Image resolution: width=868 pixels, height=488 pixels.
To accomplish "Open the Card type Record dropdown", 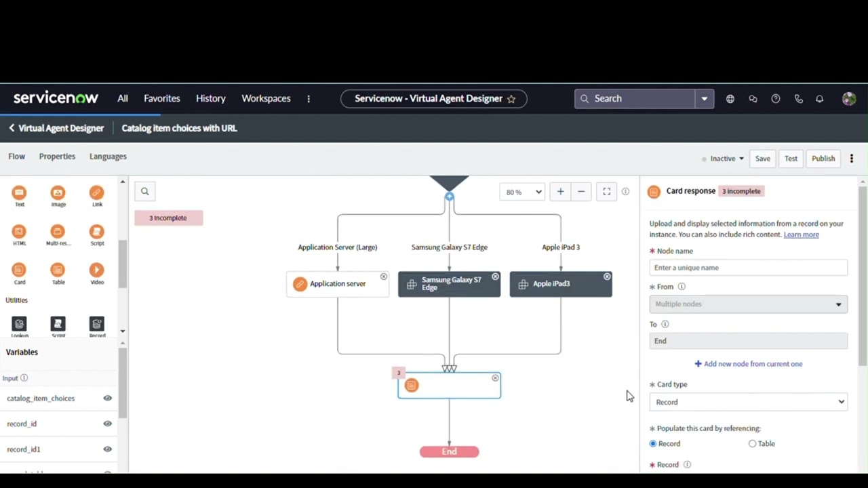I will (x=749, y=402).
